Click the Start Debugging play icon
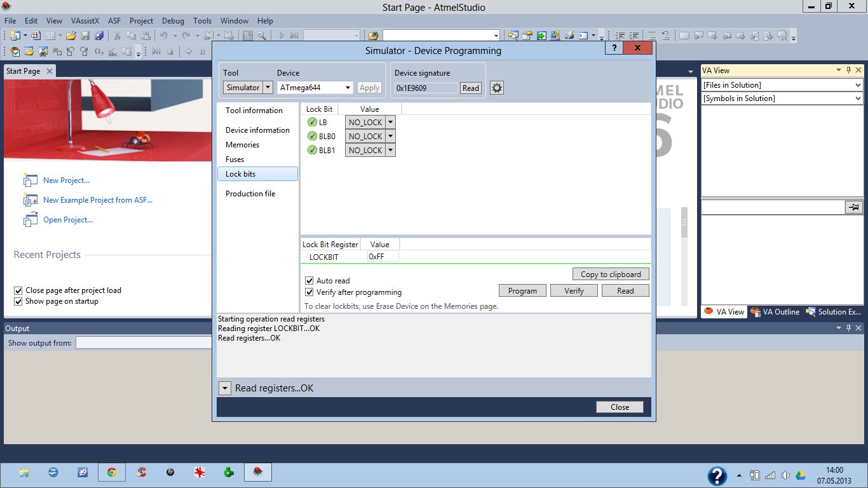 [281, 36]
